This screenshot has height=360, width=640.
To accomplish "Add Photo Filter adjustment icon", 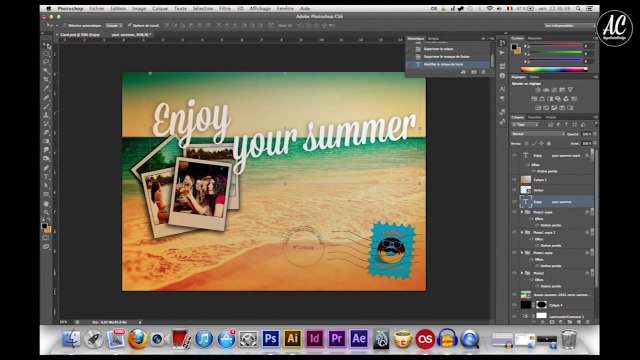I will click(x=558, y=99).
